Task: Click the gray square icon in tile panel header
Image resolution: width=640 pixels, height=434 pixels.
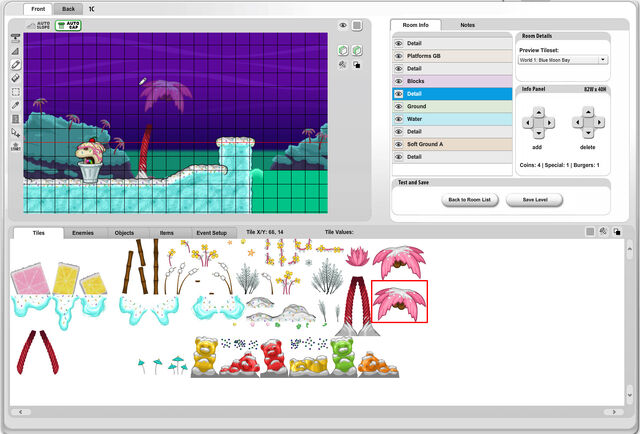Action: [590, 231]
